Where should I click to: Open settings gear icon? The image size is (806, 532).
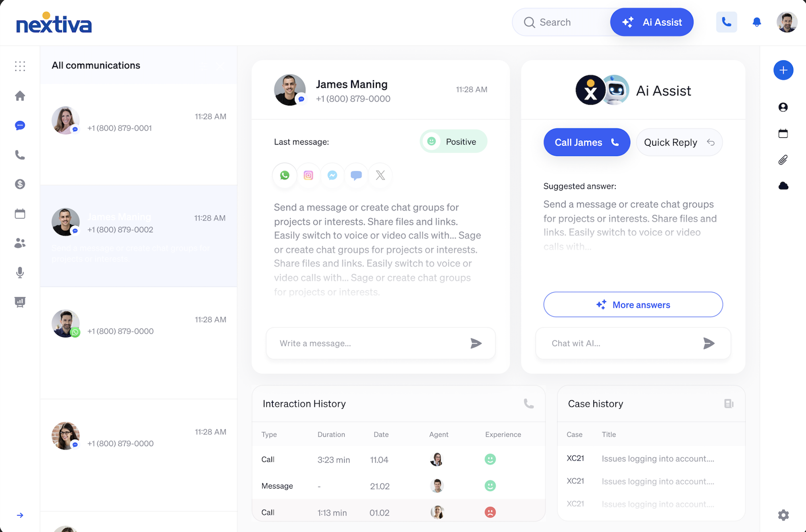click(783, 515)
